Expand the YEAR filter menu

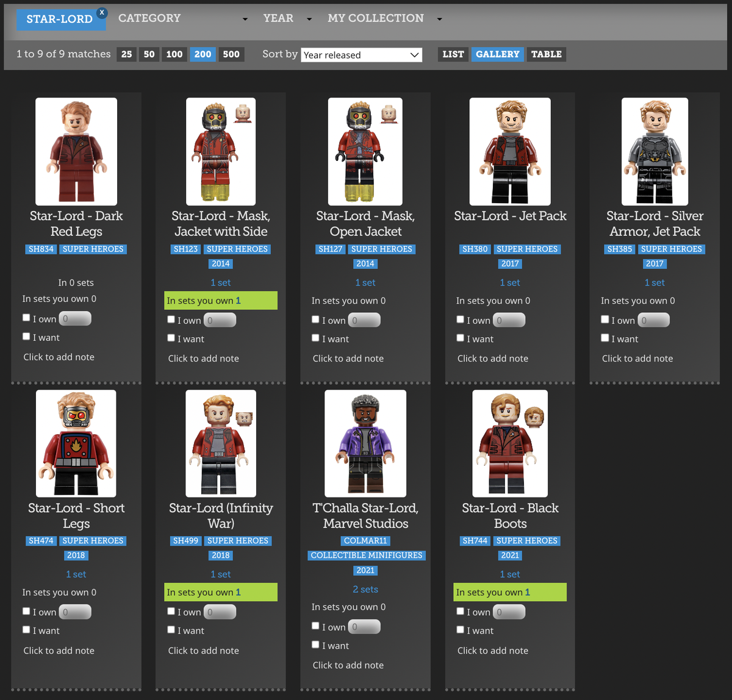(287, 18)
